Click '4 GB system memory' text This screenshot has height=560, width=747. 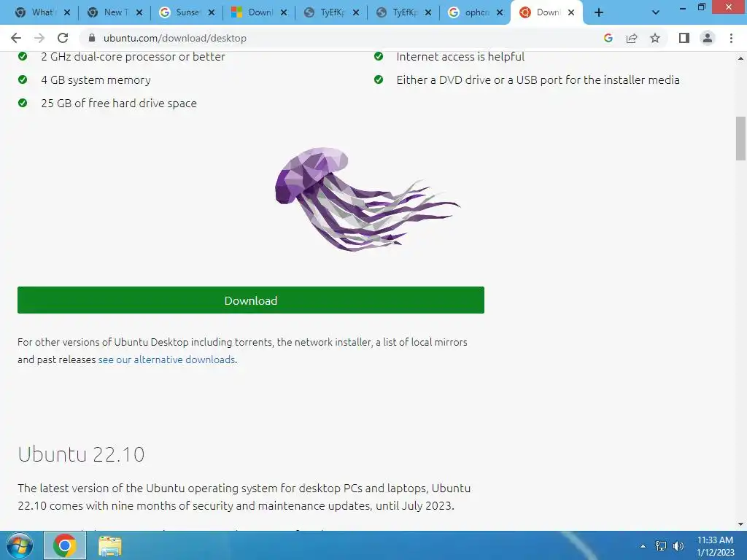point(96,80)
